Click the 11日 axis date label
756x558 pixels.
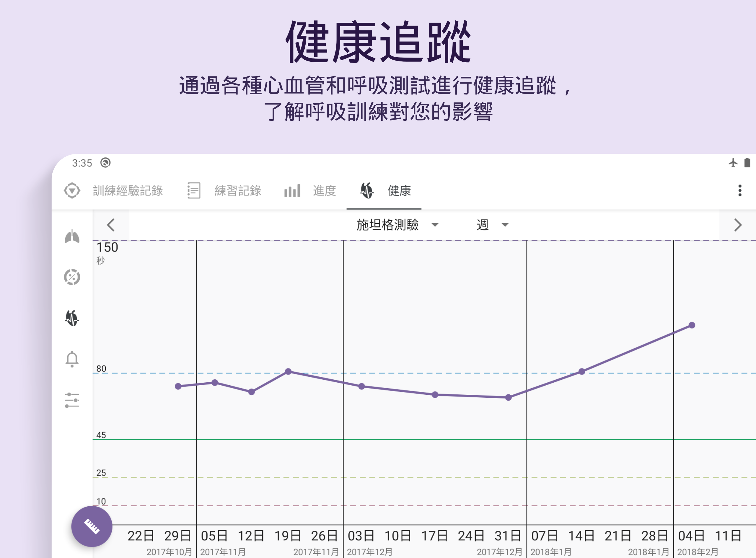coord(728,536)
